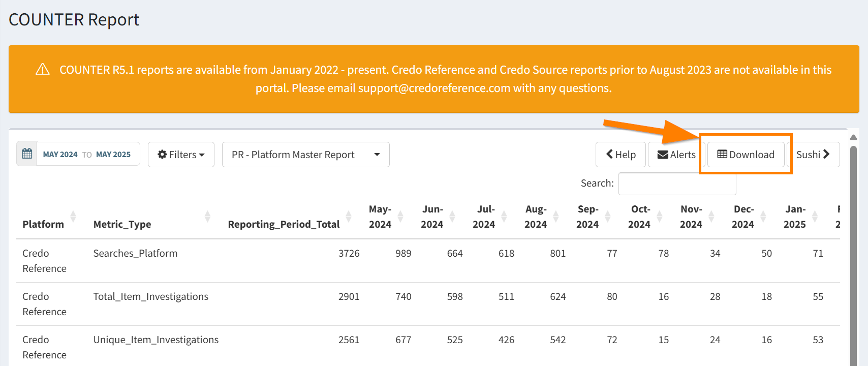Click the Sep-2024 value 77
The image size is (868, 366).
point(612,253)
